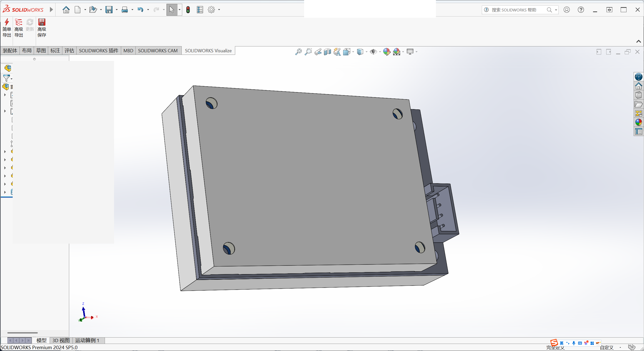The image size is (644, 351).
Task: Switch to the 草图 tab
Action: (x=41, y=51)
